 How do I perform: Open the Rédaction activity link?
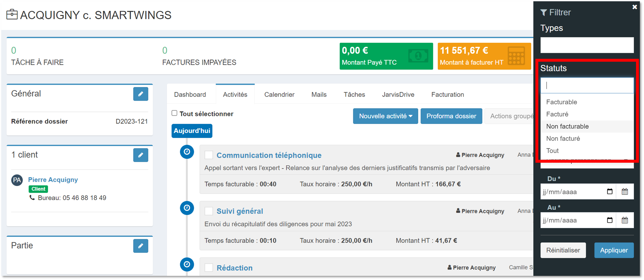click(x=234, y=268)
